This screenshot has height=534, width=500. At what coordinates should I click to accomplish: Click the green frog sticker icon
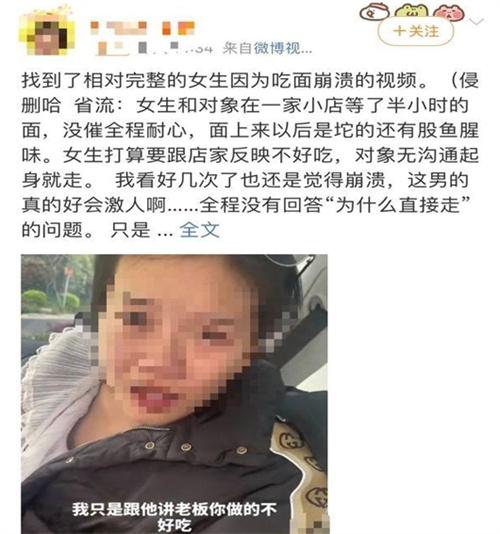[x=411, y=11]
